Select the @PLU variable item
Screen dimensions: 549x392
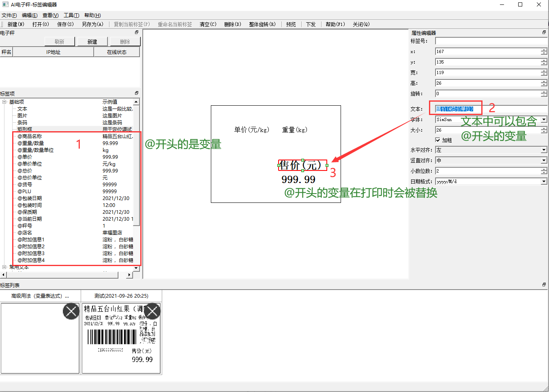[24, 192]
